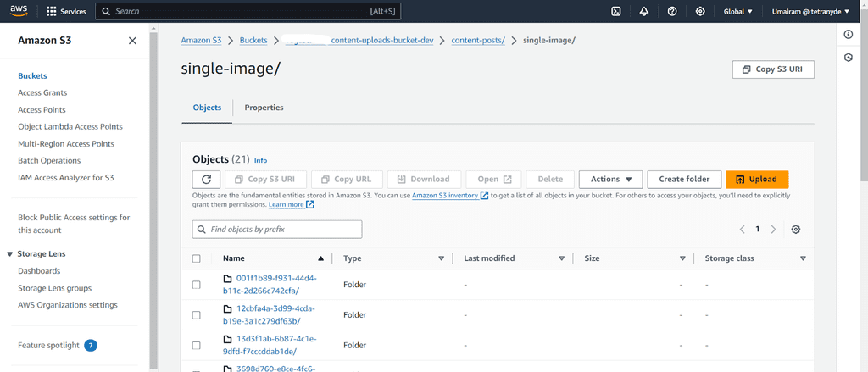Open the Services grid menu
The height and width of the screenshot is (372, 868).
point(66,11)
